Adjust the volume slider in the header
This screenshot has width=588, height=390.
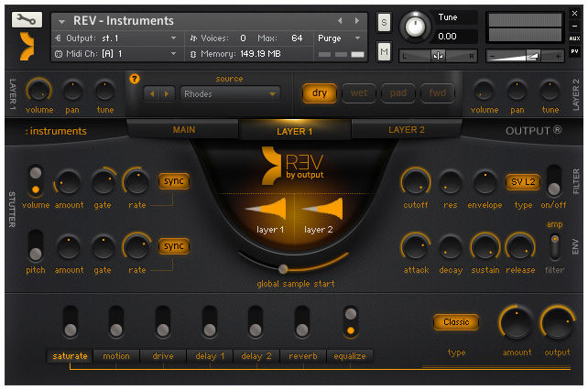coord(525,56)
